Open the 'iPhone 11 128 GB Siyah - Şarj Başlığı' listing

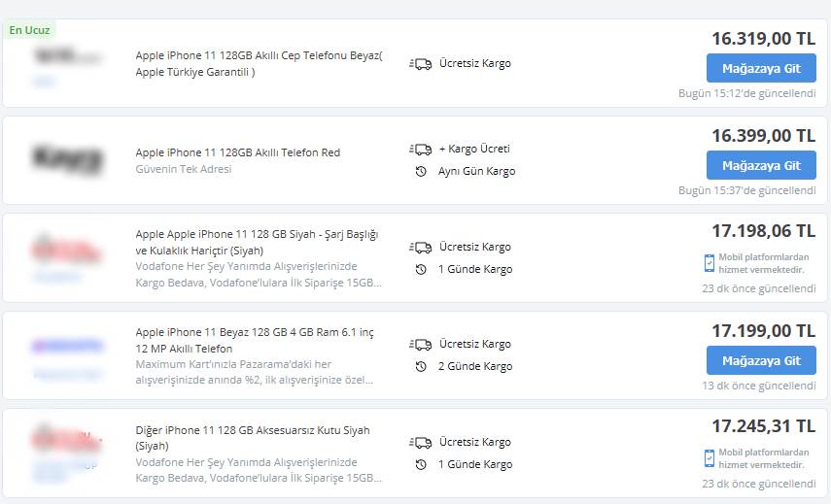click(x=257, y=242)
